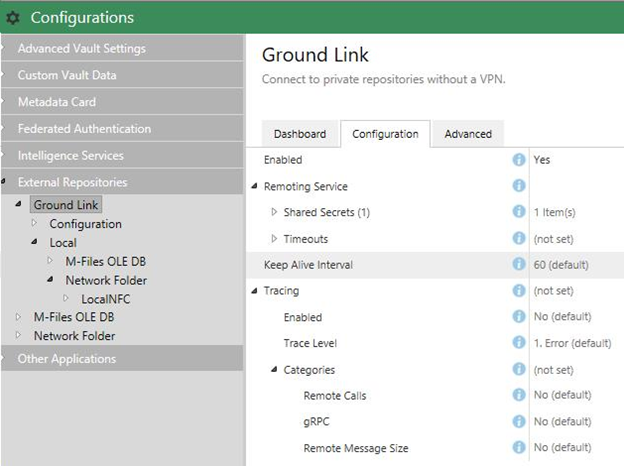Open Other Applications section

122,359
